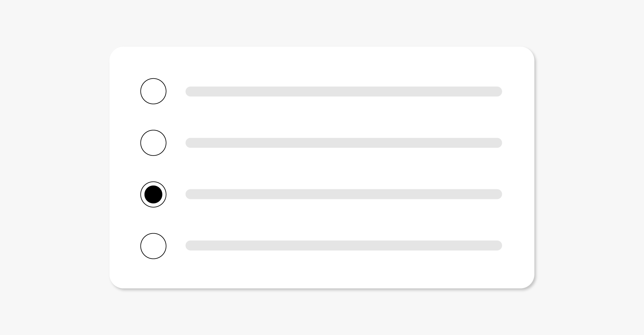The width and height of the screenshot is (644, 335).
Task: Click the selected third radio button
Action: [x=153, y=195]
